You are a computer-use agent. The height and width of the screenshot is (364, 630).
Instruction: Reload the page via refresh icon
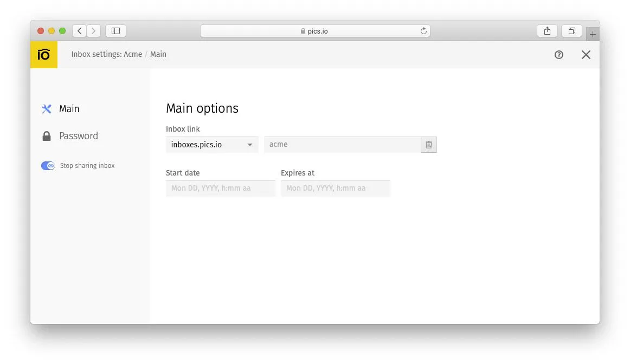click(423, 31)
